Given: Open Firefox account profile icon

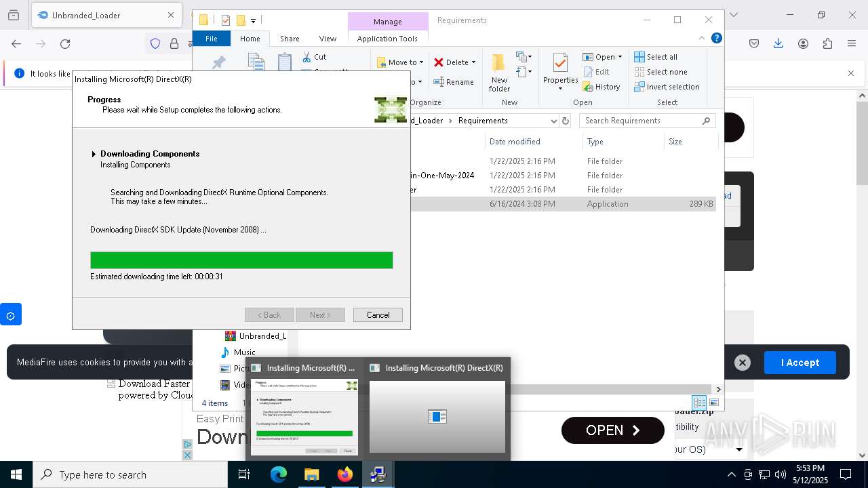Looking at the screenshot, I should click(803, 44).
